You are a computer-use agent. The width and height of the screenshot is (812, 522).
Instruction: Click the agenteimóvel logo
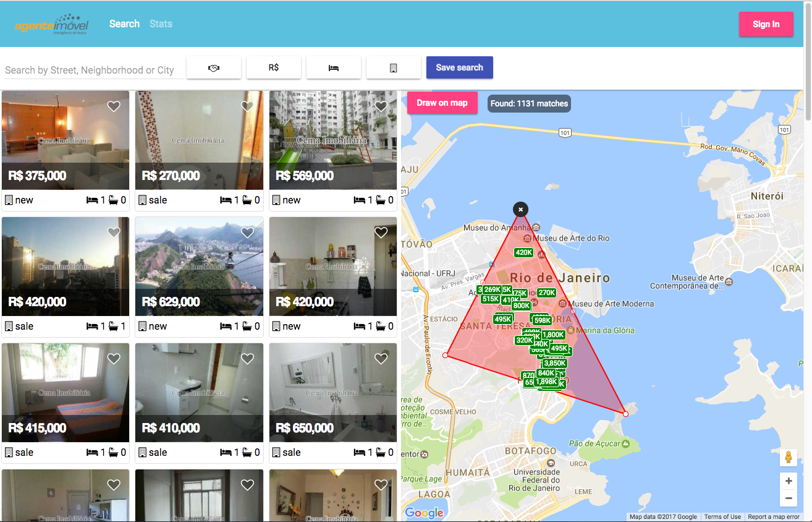click(x=51, y=24)
